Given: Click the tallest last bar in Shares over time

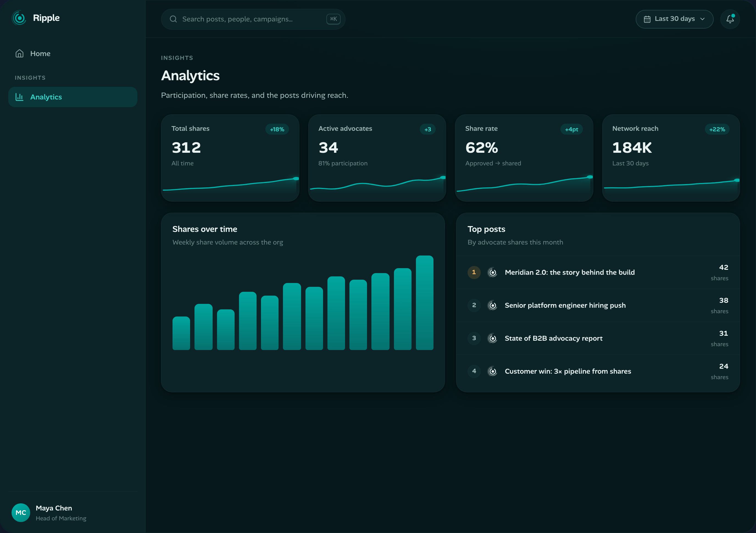Looking at the screenshot, I should 424,302.
